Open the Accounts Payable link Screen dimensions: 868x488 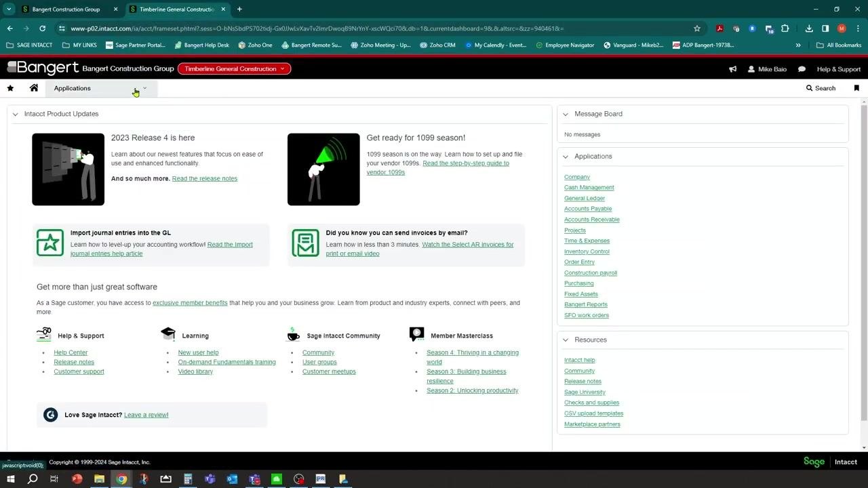[x=588, y=209]
